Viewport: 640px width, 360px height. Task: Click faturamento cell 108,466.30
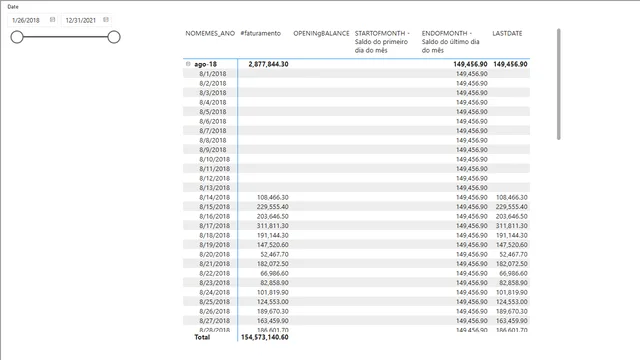pyautogui.click(x=273, y=197)
